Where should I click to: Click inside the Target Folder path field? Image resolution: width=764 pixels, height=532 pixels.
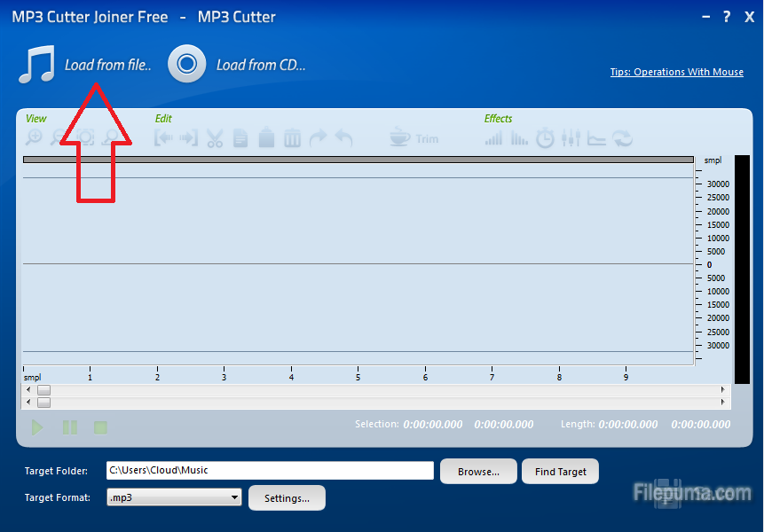tap(266, 471)
